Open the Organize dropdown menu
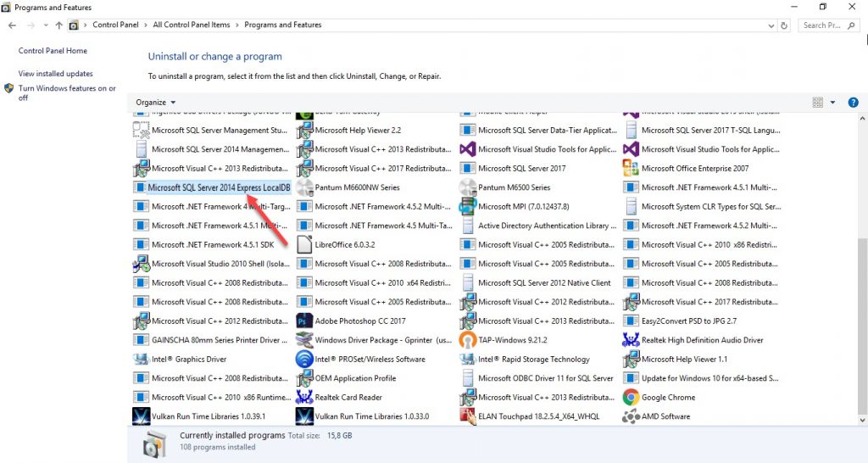This screenshot has width=868, height=463. [x=156, y=103]
